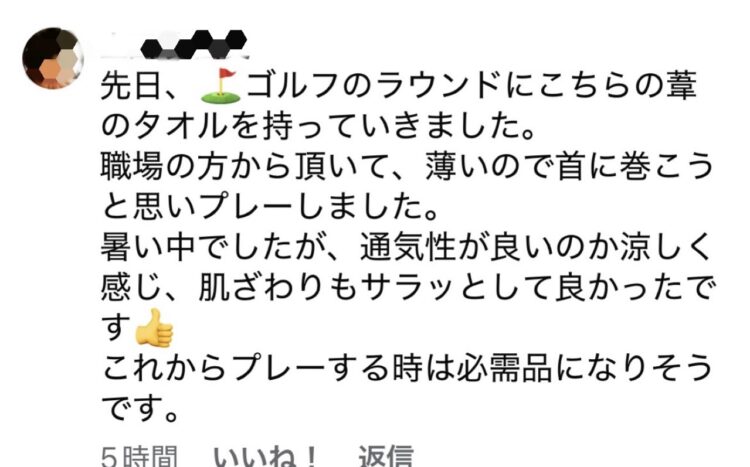Screen dimensions: 750x467
Task: Reply to the comment via 返信
Action: pyautogui.click(x=386, y=456)
